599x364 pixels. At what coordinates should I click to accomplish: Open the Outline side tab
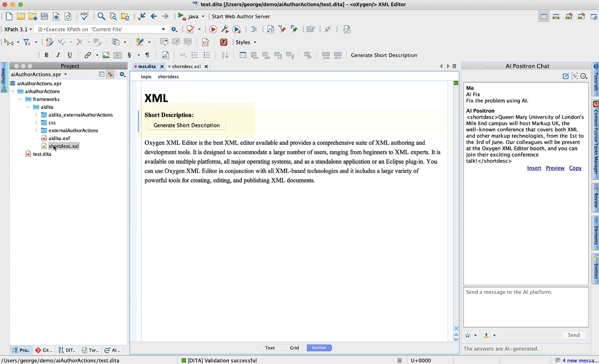tap(4, 77)
